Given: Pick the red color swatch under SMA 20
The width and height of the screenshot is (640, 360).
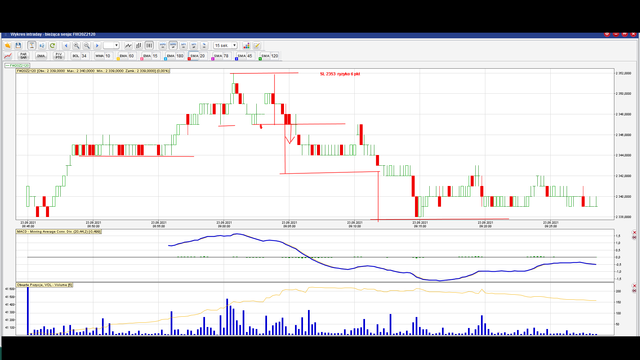Looking at the screenshot, I should (x=189, y=59).
